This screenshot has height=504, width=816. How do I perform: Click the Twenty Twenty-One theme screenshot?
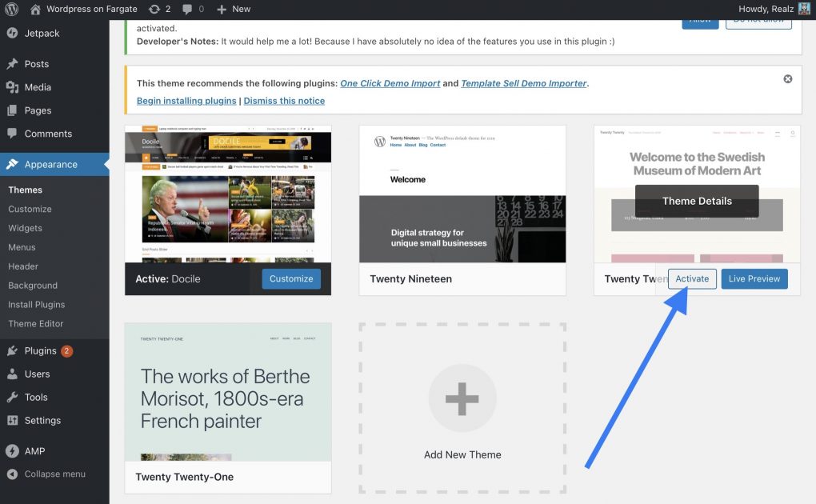228,392
